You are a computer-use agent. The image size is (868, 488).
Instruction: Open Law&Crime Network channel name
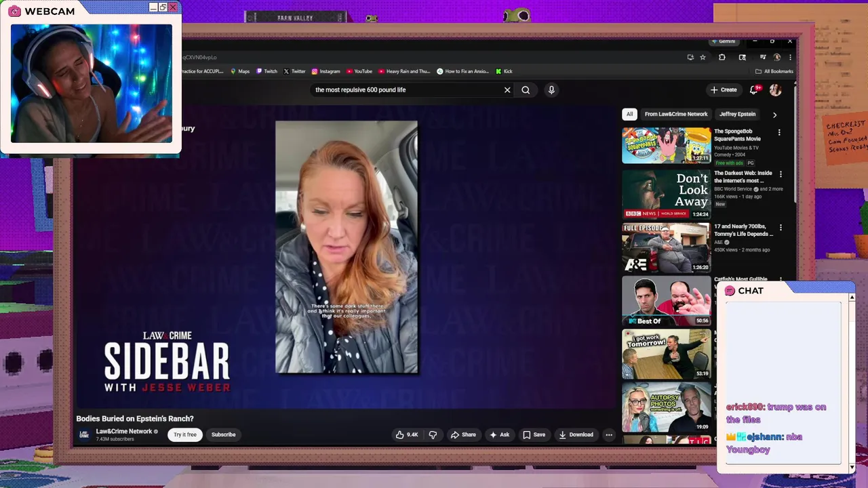click(x=124, y=431)
